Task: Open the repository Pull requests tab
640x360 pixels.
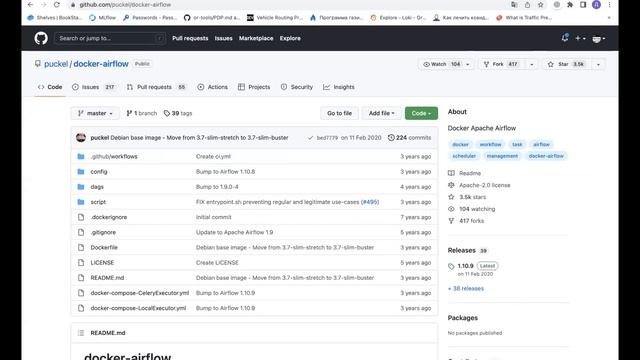Action: (x=156, y=87)
